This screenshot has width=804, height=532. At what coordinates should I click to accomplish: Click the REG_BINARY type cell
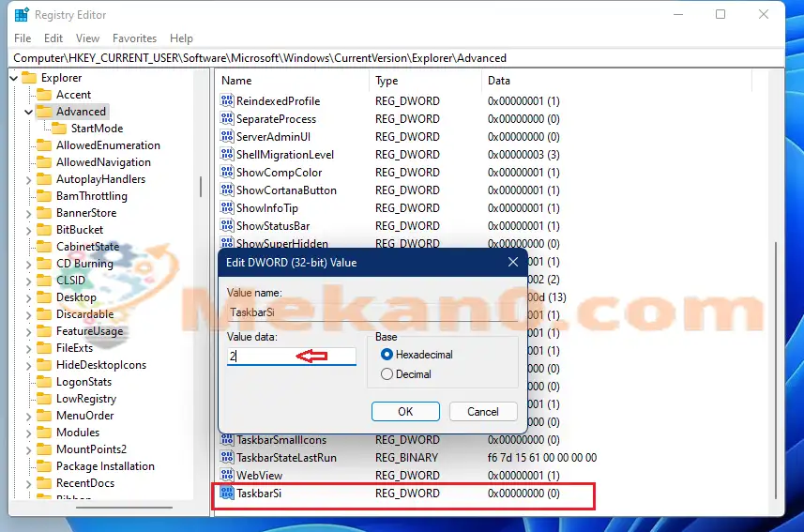406,458
